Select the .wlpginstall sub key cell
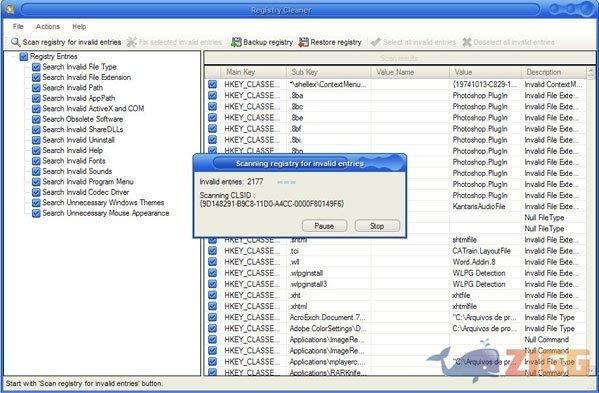Viewport: 599px width, 393px height. tap(329, 273)
